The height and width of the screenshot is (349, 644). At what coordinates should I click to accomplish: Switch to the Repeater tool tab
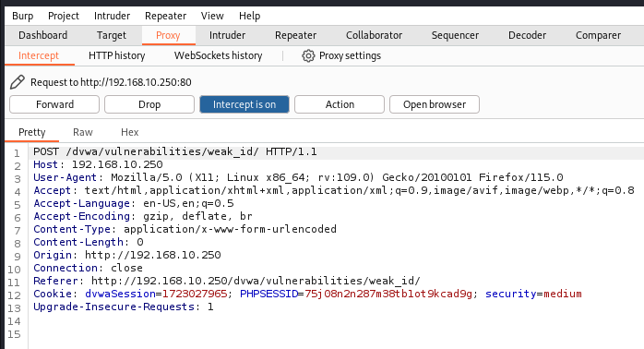tap(296, 35)
